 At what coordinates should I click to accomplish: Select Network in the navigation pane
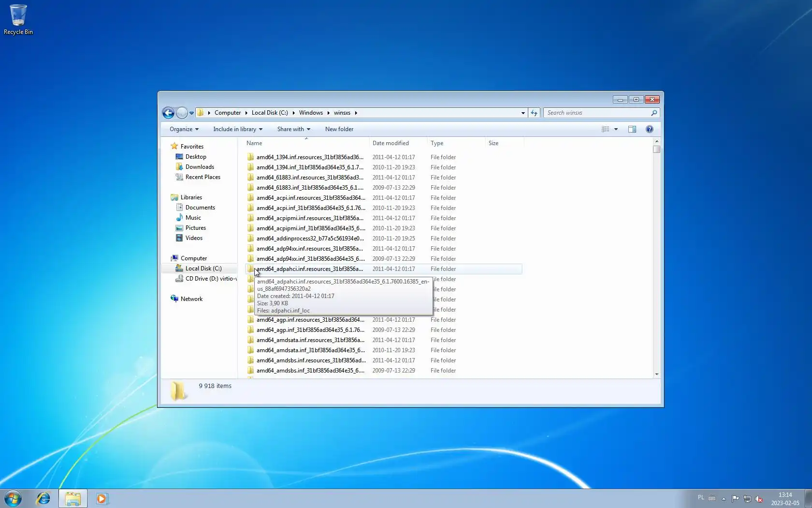pos(191,299)
